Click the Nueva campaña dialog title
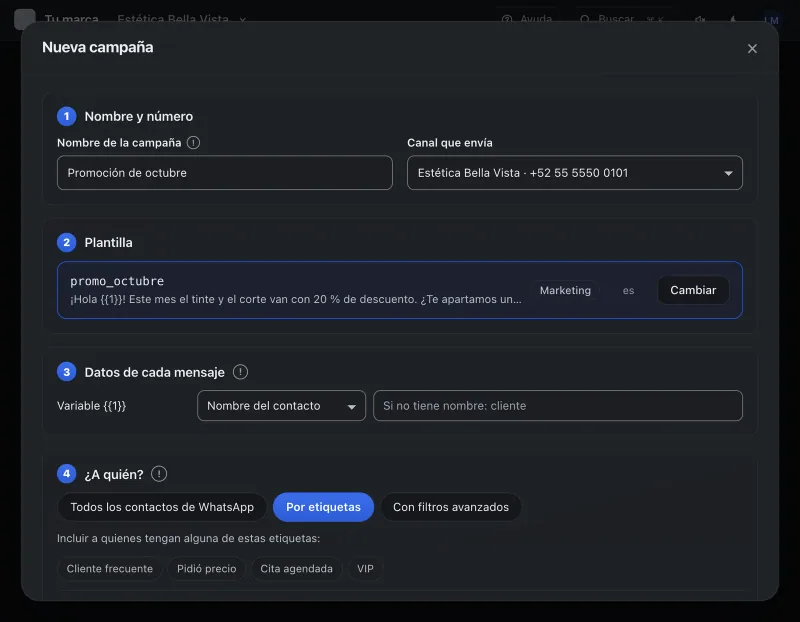800x622 pixels. (x=97, y=47)
